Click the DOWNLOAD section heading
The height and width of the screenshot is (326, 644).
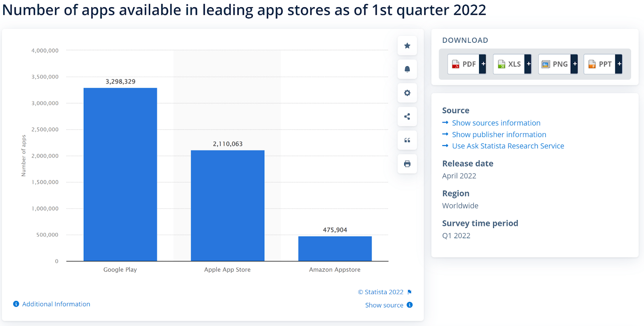pyautogui.click(x=465, y=40)
